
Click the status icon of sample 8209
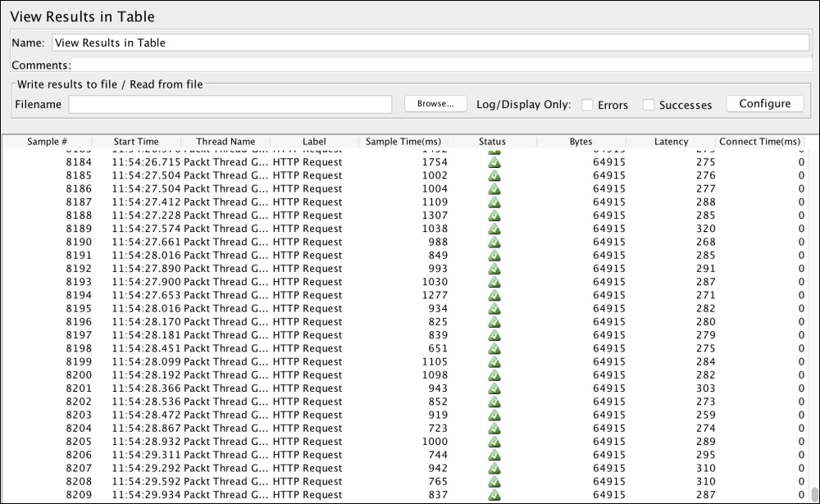494,494
